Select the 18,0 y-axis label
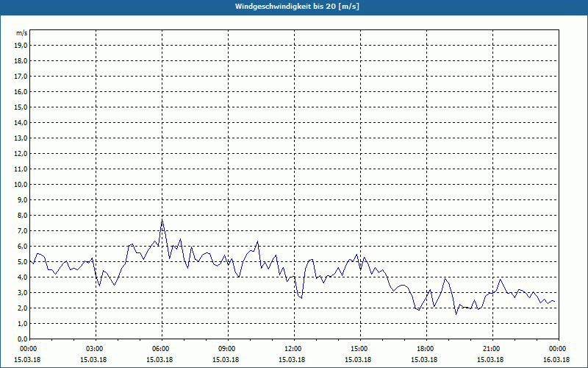 [x=21, y=61]
